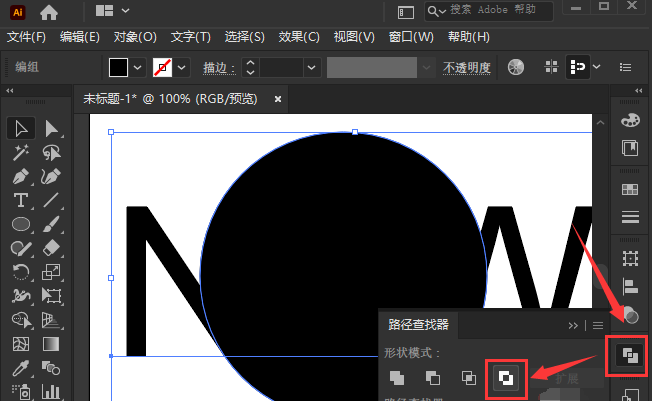Select the Symbol Sprayer tool

click(21, 392)
